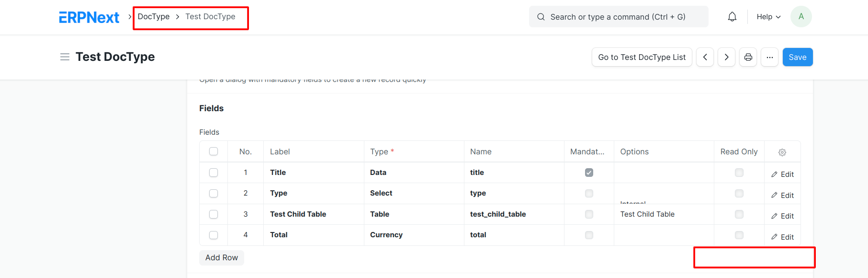Edit the Test Child Table row

coord(782,216)
